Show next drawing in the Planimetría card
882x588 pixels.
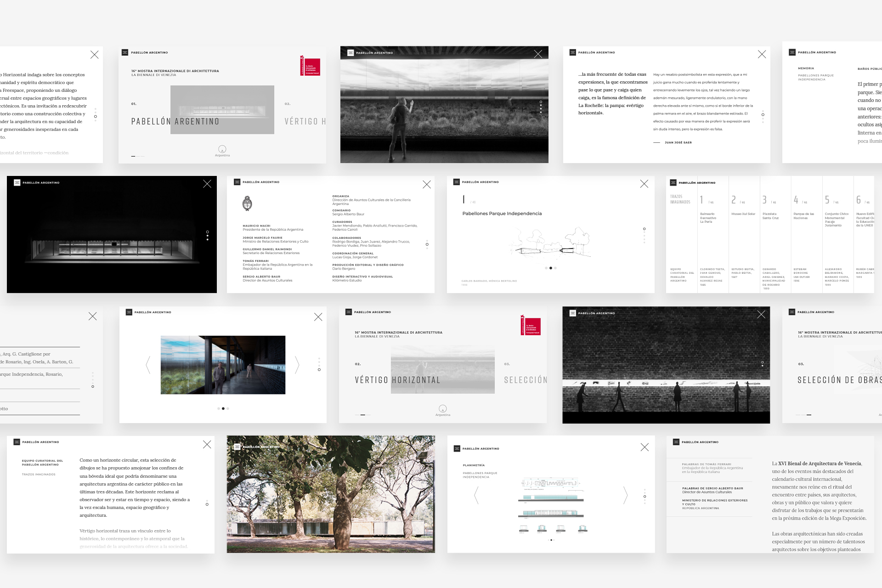click(625, 495)
